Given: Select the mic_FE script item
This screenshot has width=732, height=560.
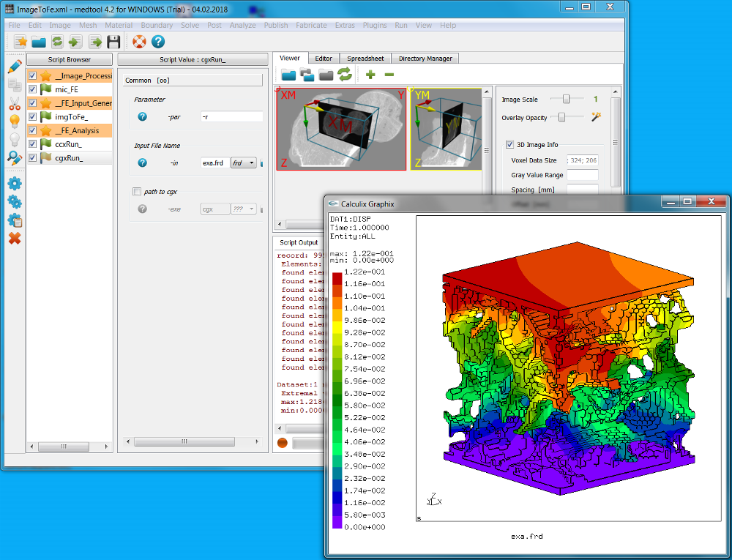Looking at the screenshot, I should coord(67,89).
